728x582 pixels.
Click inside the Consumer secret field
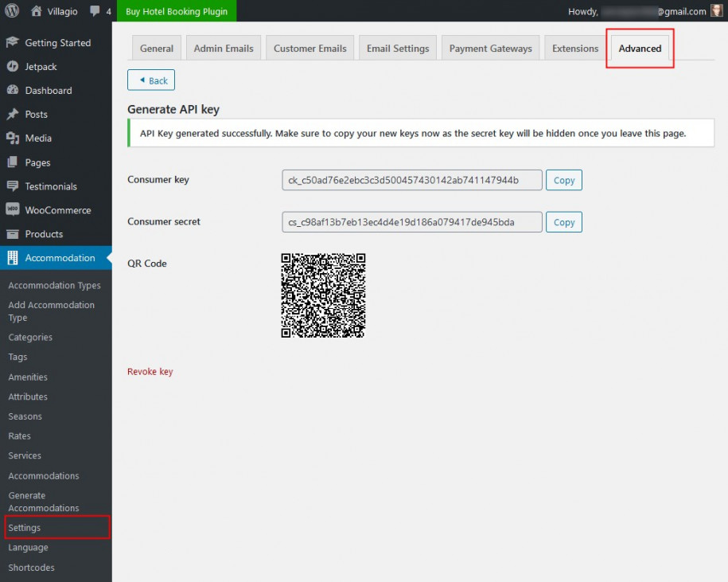411,222
